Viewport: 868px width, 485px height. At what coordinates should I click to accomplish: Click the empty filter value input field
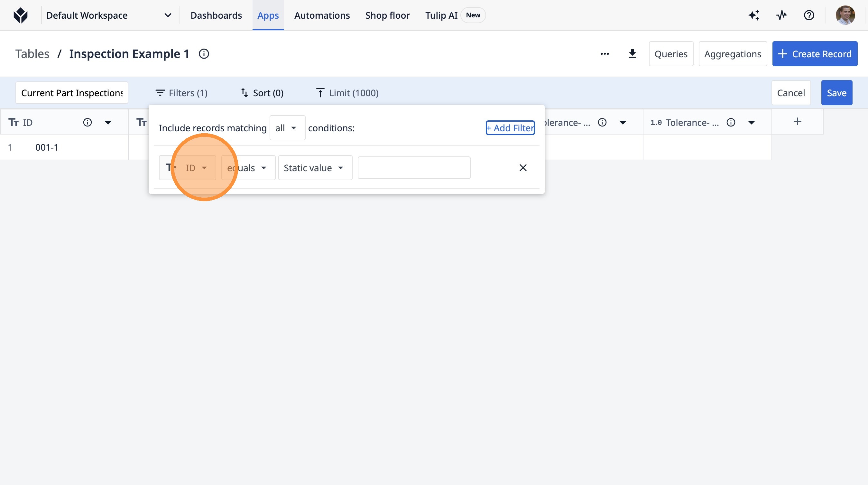click(x=414, y=167)
